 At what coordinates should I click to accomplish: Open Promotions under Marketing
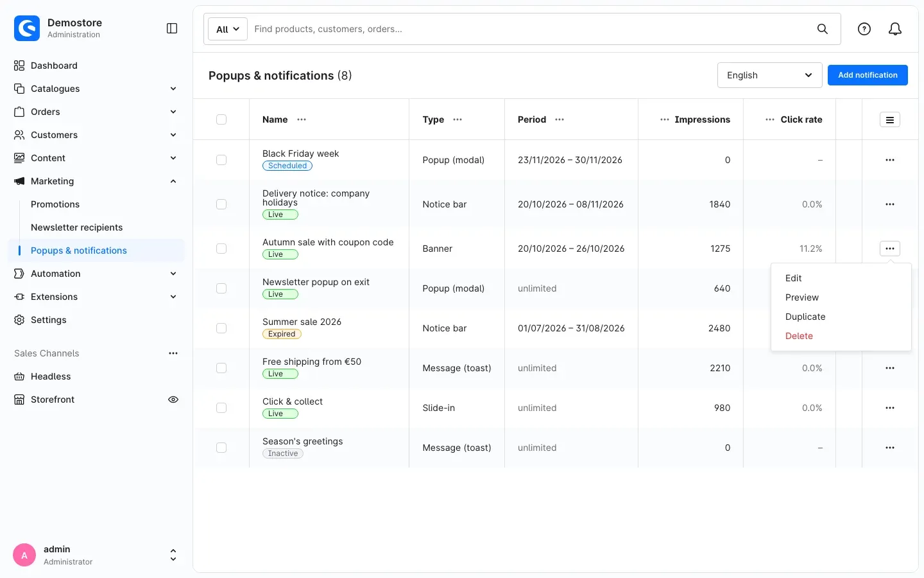55,204
